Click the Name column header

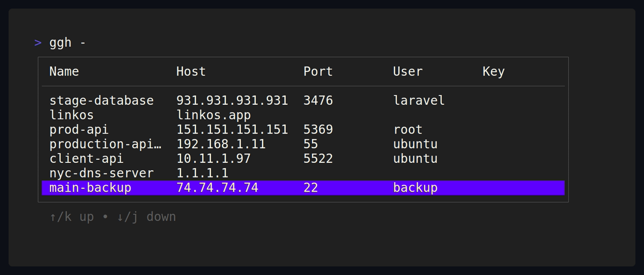pos(64,71)
